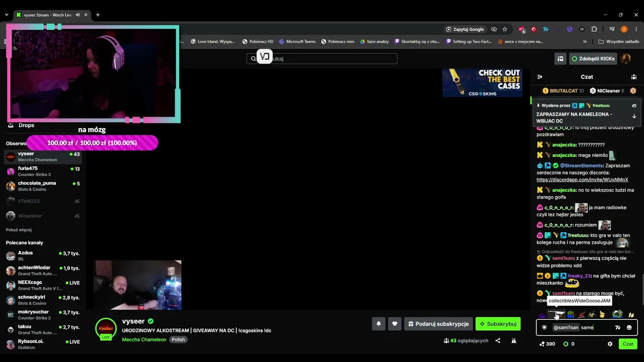Hide the pinned message
Image resolution: width=644 pixels, height=362 pixels.
tap(634, 106)
